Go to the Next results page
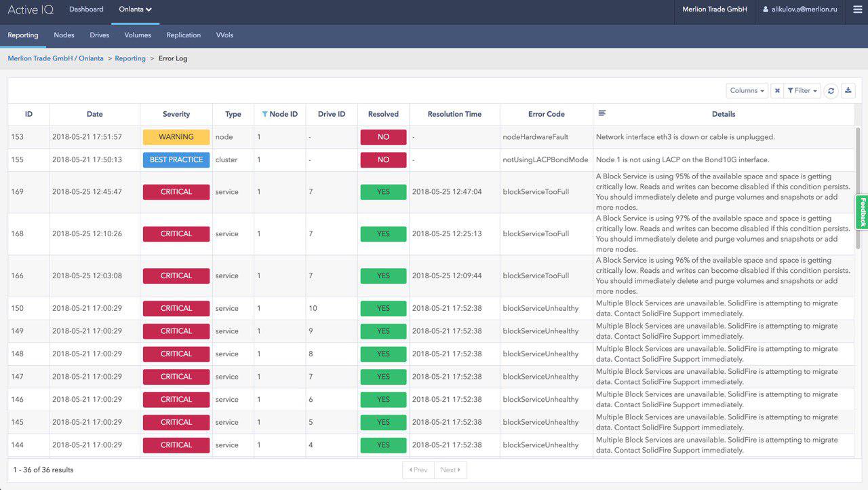The height and width of the screenshot is (490, 868). click(x=450, y=470)
